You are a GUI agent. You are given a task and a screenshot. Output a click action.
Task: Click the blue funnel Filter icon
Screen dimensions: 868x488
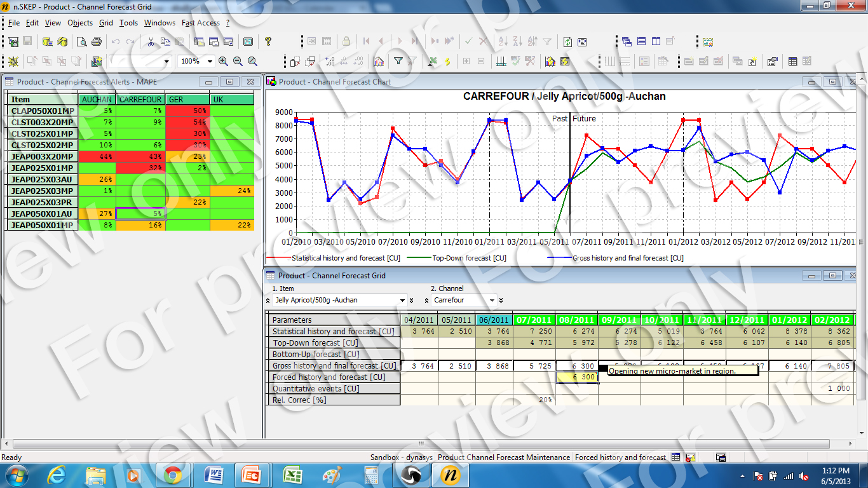tap(398, 62)
